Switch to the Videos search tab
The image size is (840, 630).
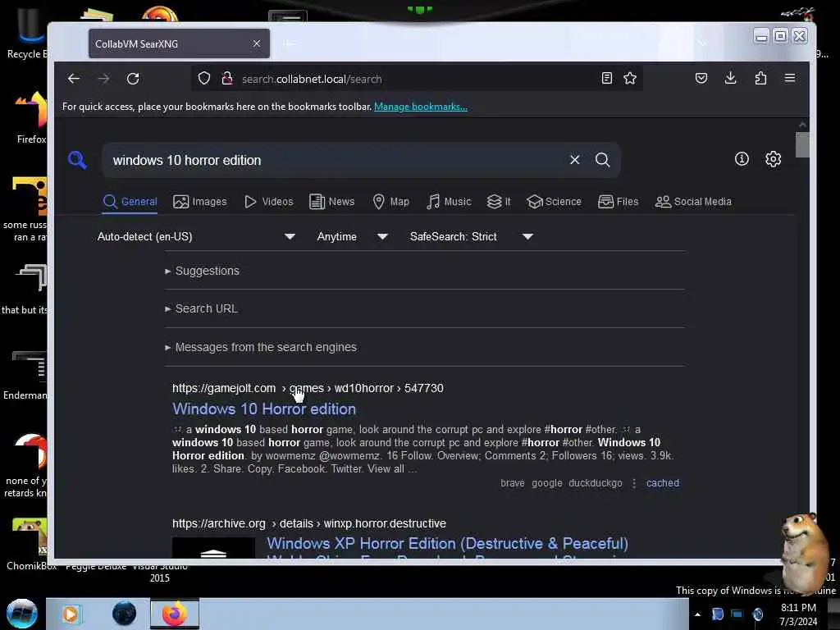[x=268, y=202]
